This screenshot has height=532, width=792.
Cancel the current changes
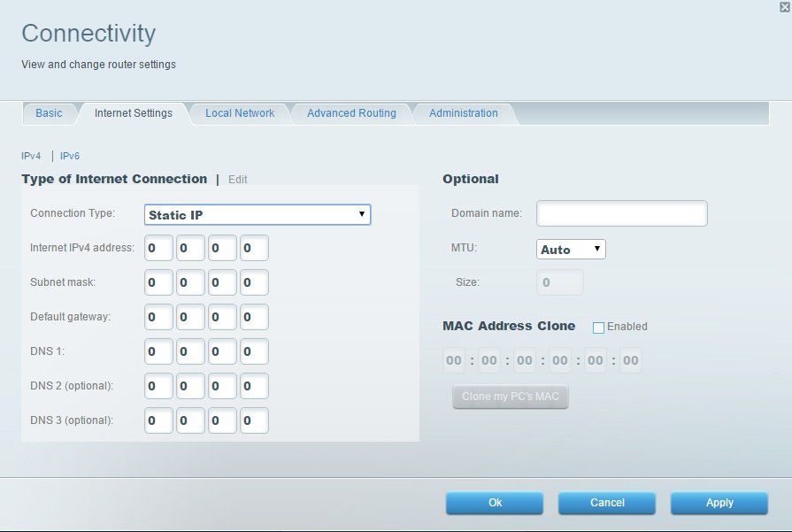(606, 503)
